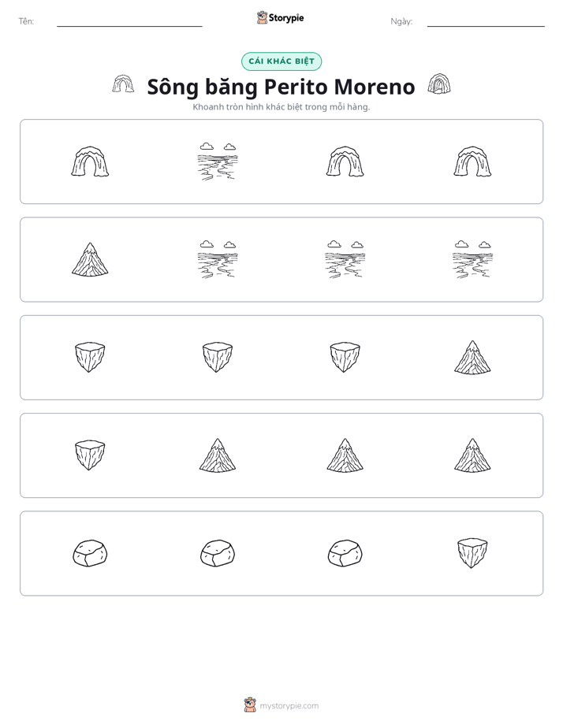Click the second ice chunk in row three

pyautogui.click(x=218, y=357)
